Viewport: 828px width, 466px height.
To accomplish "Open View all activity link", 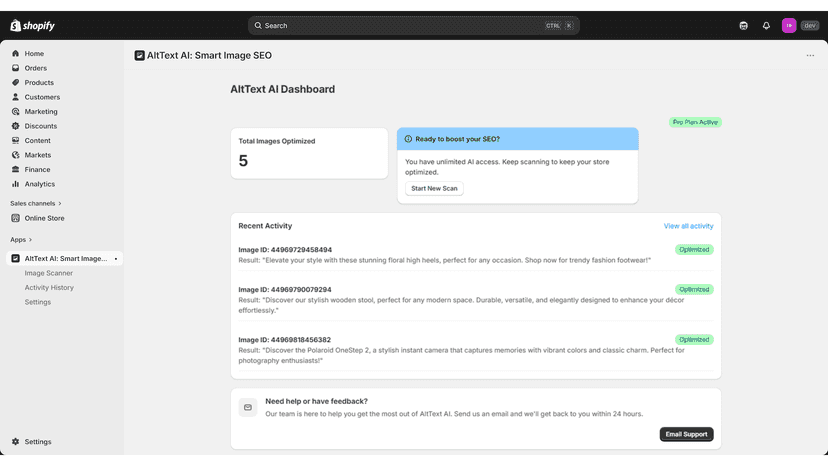I will [688, 226].
